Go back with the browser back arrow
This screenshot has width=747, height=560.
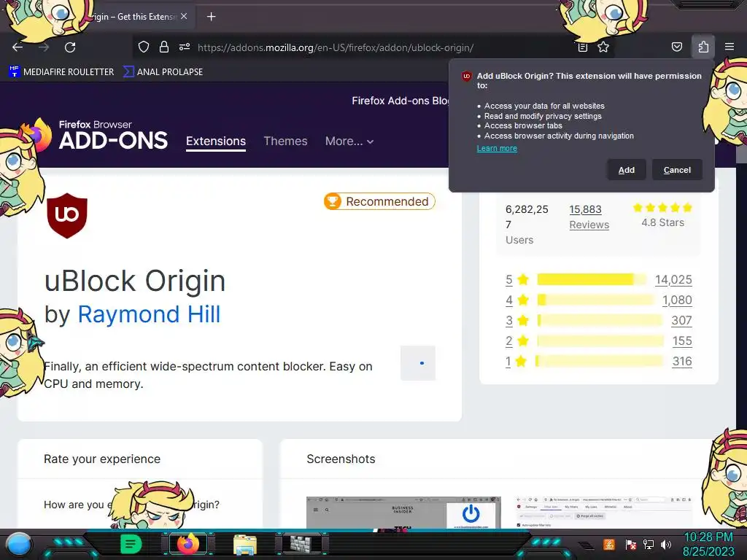coord(18,47)
